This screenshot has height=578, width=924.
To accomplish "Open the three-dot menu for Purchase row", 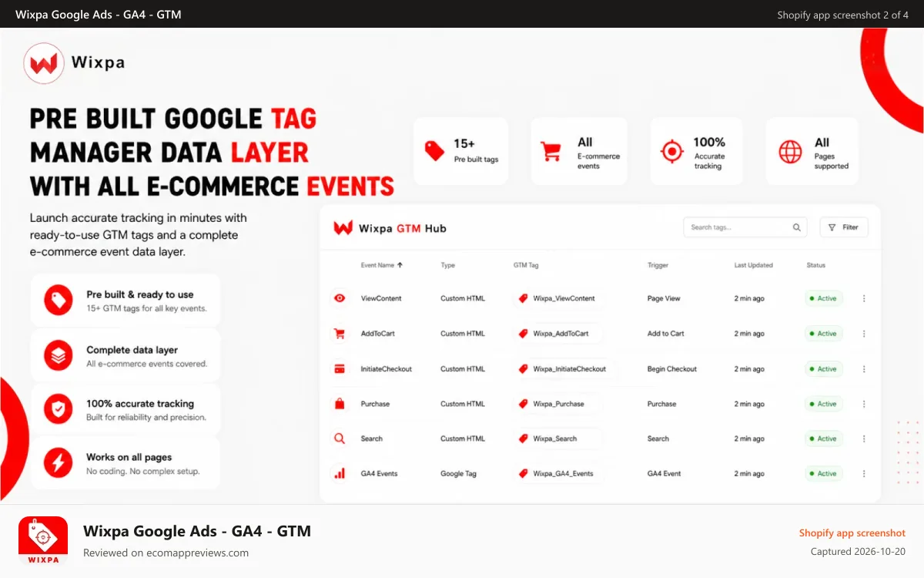I will point(864,404).
